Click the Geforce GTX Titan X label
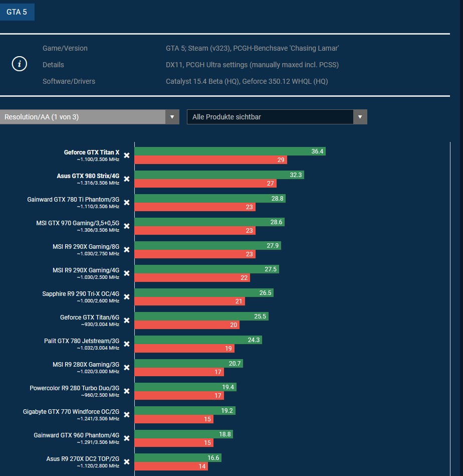Screen dimensions: 463x476 (x=92, y=152)
